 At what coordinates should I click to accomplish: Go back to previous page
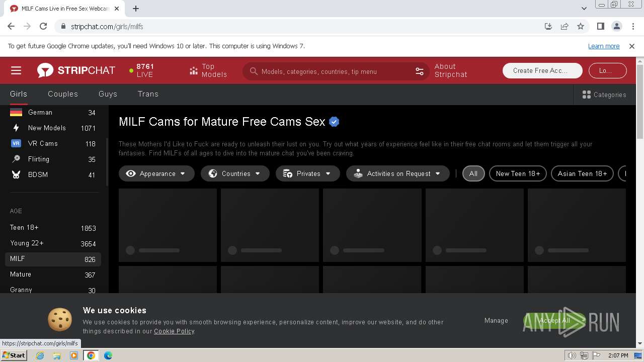point(11,26)
